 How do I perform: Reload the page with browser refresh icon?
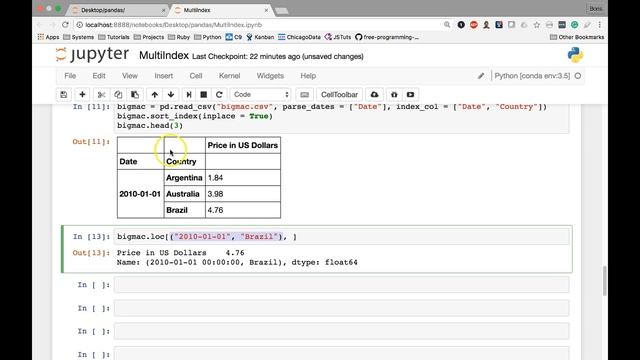(x=65, y=25)
